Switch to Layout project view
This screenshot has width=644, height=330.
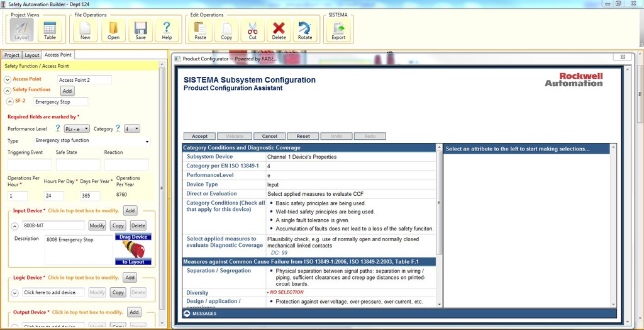[x=22, y=30]
